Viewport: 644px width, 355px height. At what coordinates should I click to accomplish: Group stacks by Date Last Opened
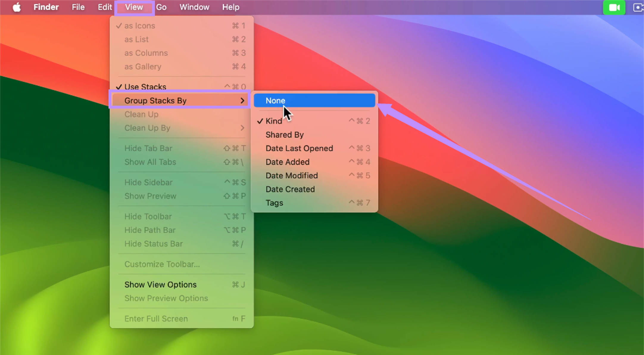click(x=314, y=148)
